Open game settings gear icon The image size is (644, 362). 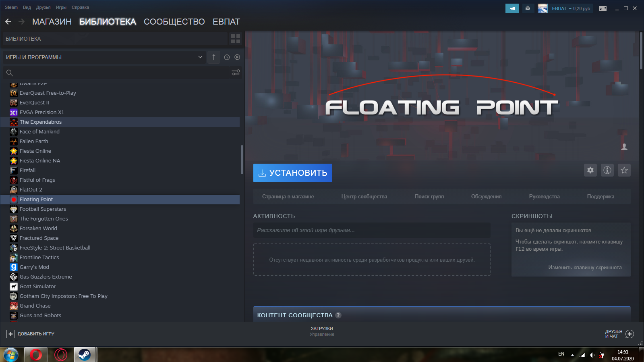[x=590, y=170]
